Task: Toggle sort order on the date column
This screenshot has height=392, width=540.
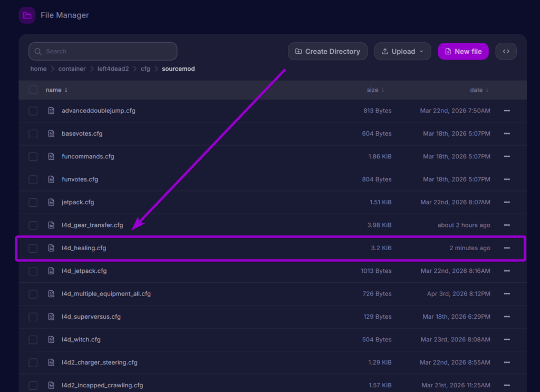Action: pos(479,90)
